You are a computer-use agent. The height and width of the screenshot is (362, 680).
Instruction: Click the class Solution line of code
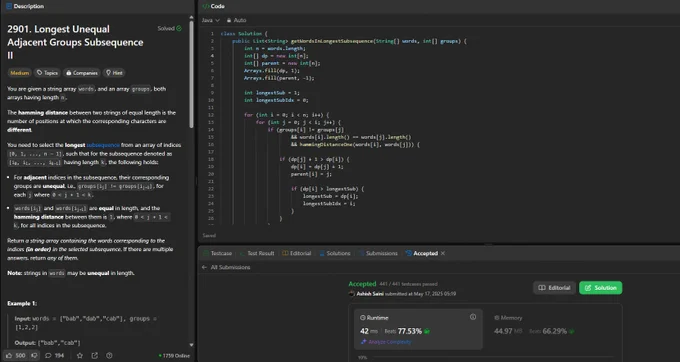tap(244, 33)
